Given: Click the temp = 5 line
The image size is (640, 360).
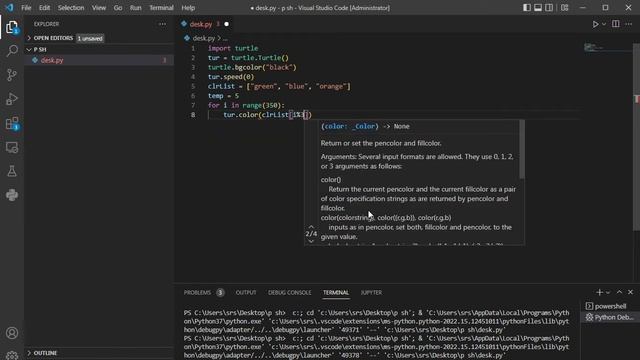Looking at the screenshot, I should click(x=223, y=96).
